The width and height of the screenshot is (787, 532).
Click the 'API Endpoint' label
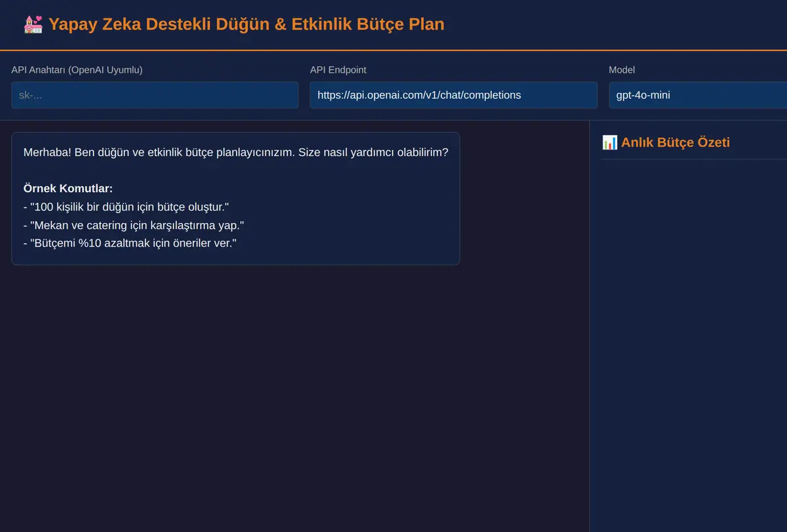338,70
